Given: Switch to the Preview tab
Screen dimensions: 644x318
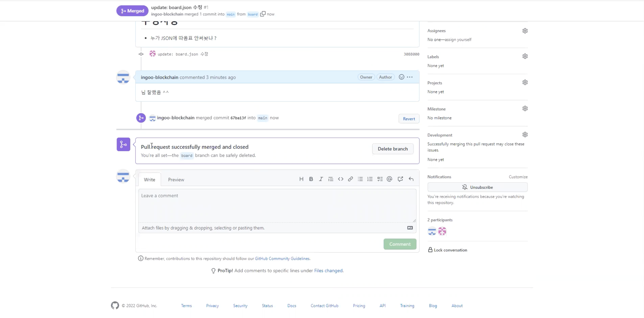Looking at the screenshot, I should 176,179.
